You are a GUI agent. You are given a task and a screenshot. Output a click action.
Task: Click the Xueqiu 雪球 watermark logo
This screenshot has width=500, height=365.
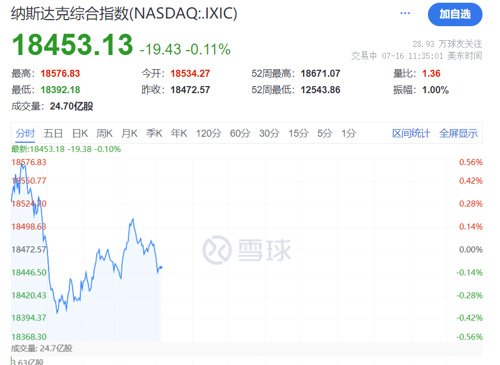[x=247, y=250]
